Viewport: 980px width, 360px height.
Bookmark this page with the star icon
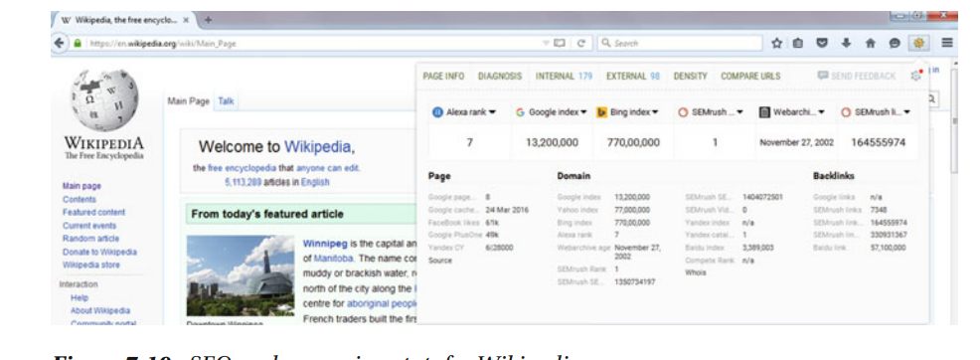coord(777,43)
